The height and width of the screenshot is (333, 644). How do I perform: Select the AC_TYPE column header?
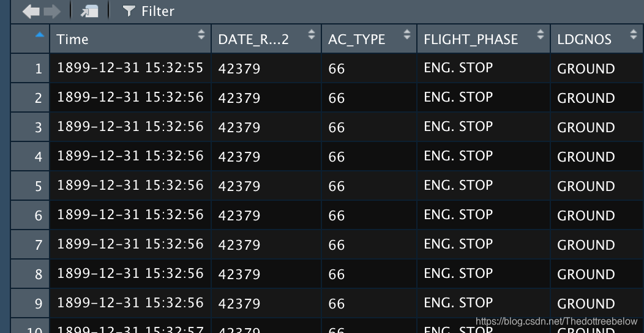369,39
